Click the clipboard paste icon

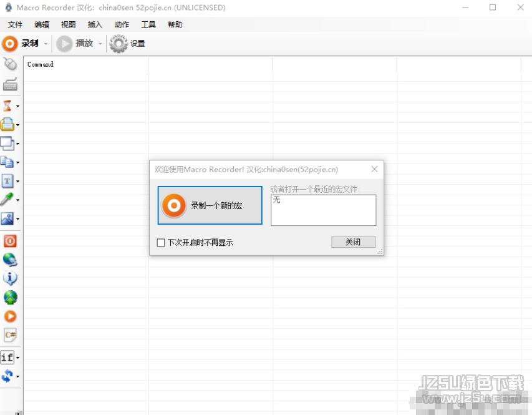(7, 125)
